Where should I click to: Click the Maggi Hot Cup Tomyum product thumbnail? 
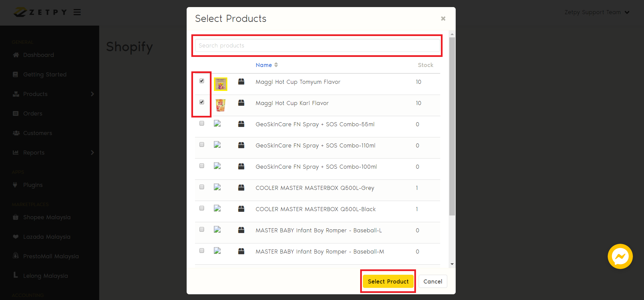coord(221,84)
